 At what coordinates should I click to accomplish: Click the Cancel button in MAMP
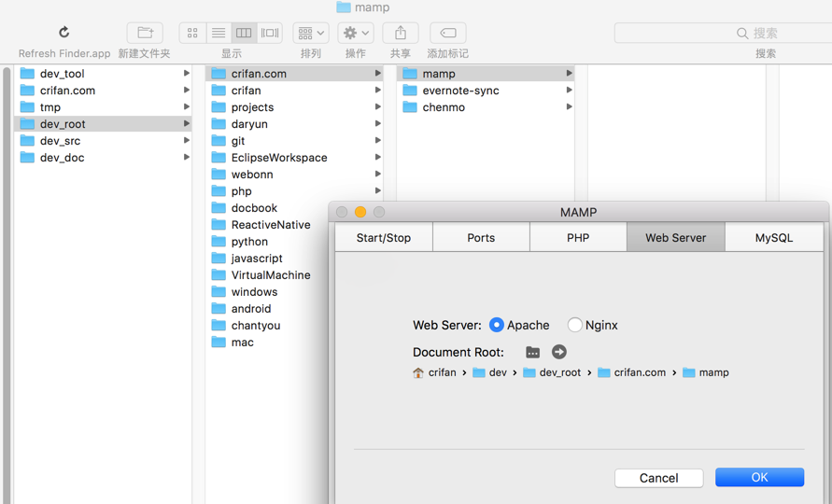point(659,478)
